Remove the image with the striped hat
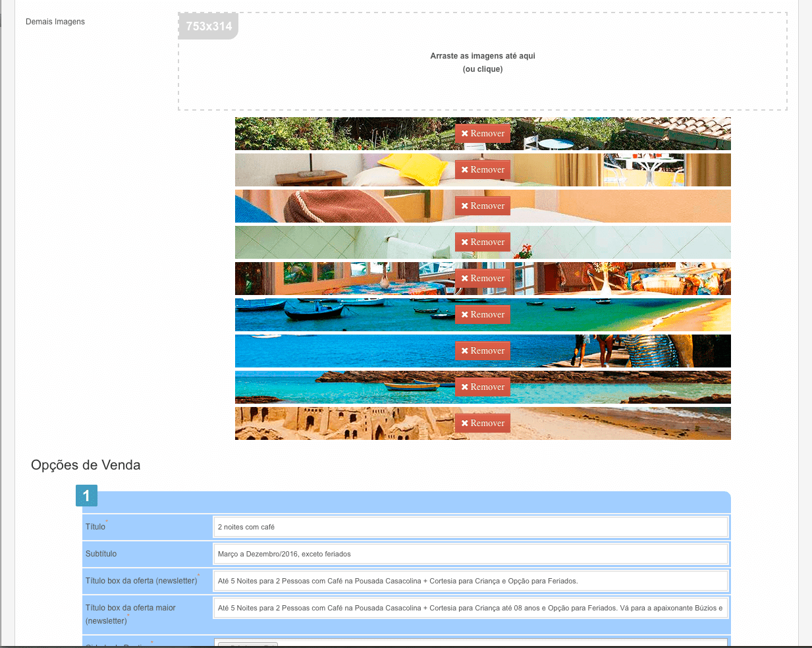 coord(482,206)
